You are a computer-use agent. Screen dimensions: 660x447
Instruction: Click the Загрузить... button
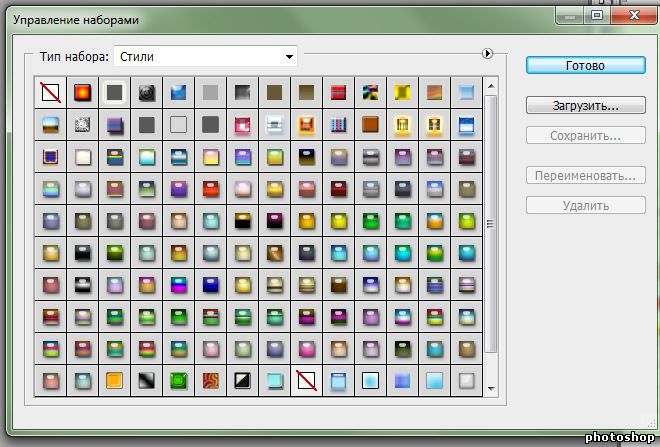point(585,105)
